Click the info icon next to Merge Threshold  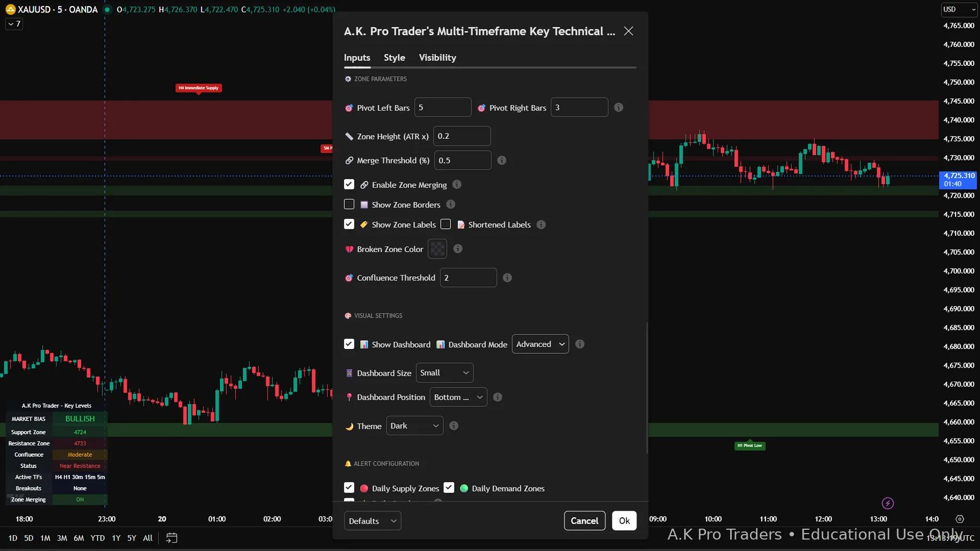tap(501, 160)
